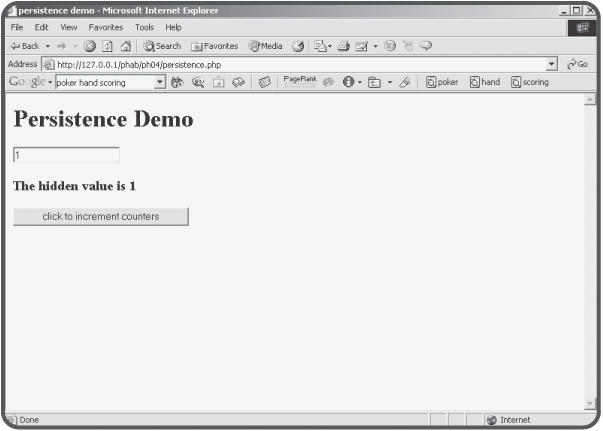Open the Search pane from toolbar
The image size is (603, 431).
pyautogui.click(x=162, y=46)
